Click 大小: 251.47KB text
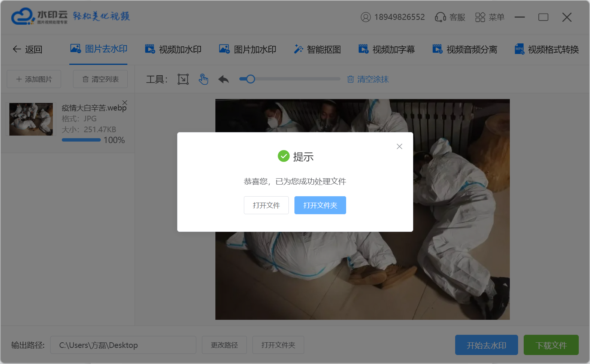Image resolution: width=590 pixels, height=364 pixels. 89,130
